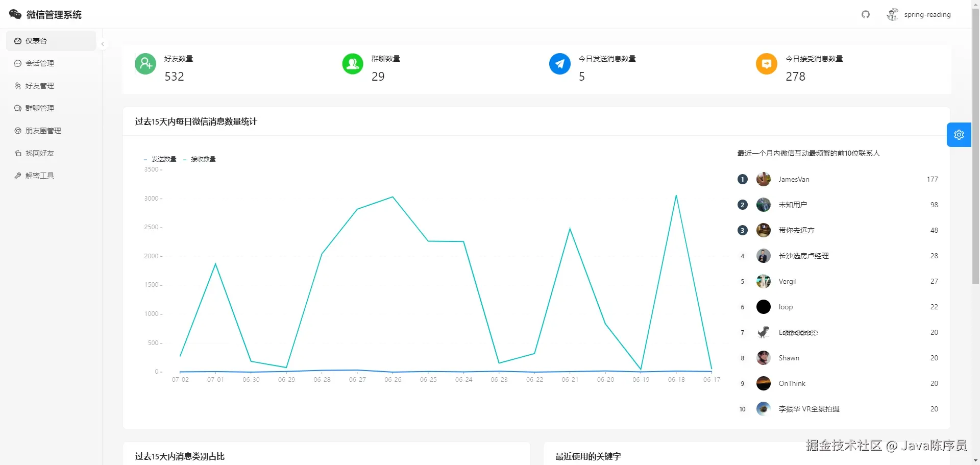Select 群聊管理 in the sidebar
Image resolution: width=980 pixels, height=465 pixels.
(x=51, y=108)
